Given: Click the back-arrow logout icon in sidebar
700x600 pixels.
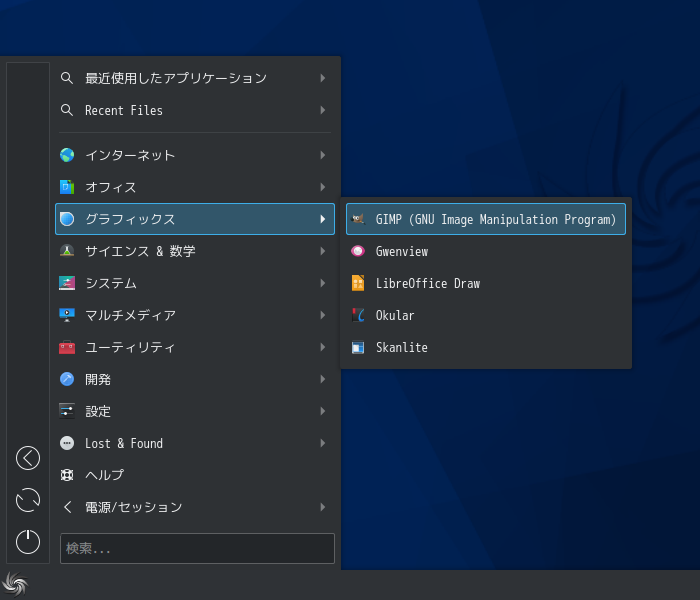Looking at the screenshot, I should click(28, 458).
